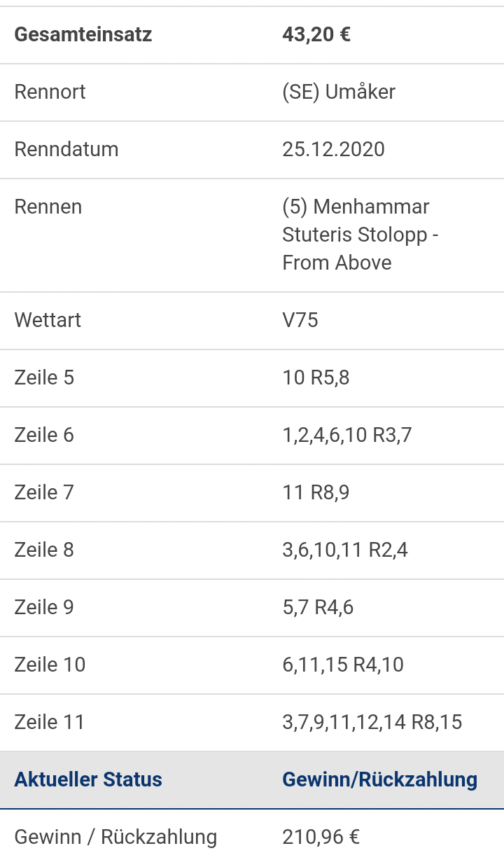Click the Aktueller Status header
Screen dimensions: 504x860
pos(88,779)
